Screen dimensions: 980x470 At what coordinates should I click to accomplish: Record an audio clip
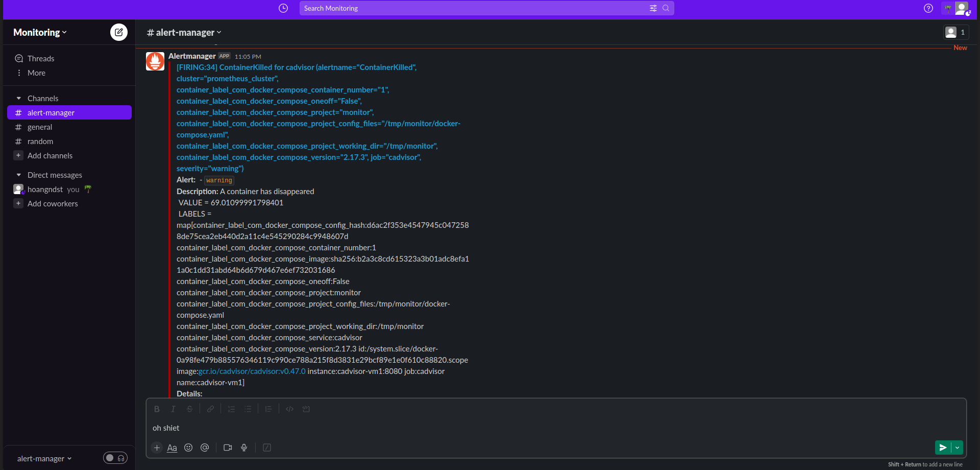coord(244,448)
